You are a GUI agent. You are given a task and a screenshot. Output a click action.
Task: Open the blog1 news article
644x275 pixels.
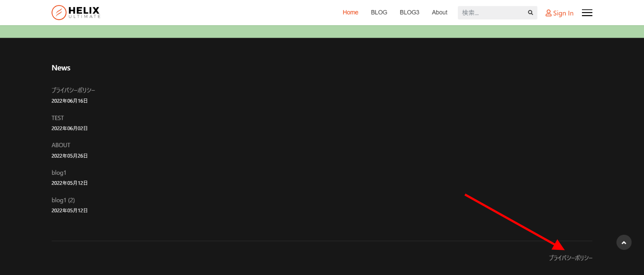point(59,173)
